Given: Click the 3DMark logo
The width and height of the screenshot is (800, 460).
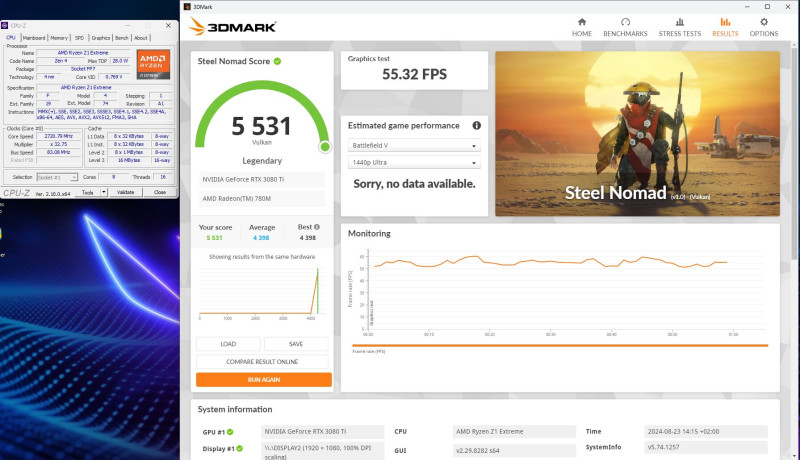Looking at the screenshot, I should (233, 27).
